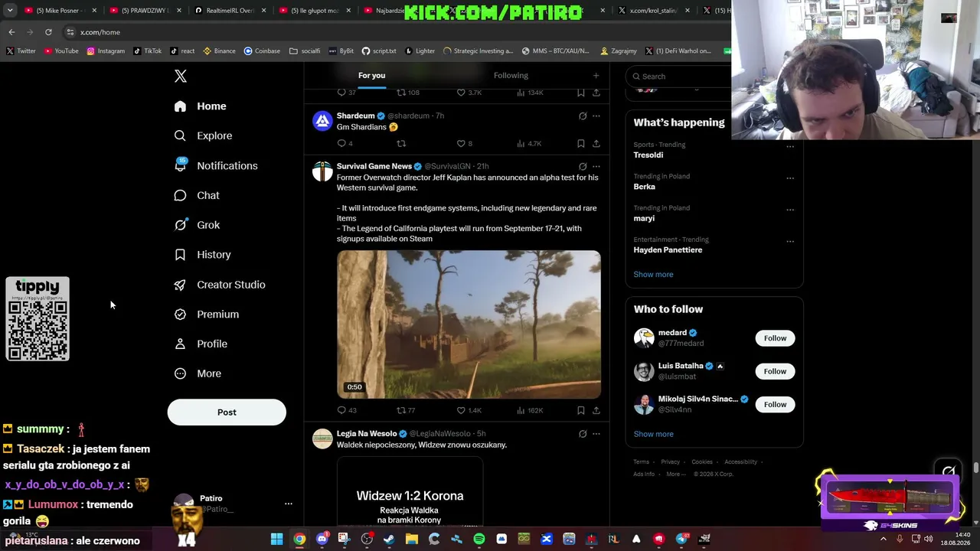Open options for Tresoldi trend

tap(790, 147)
